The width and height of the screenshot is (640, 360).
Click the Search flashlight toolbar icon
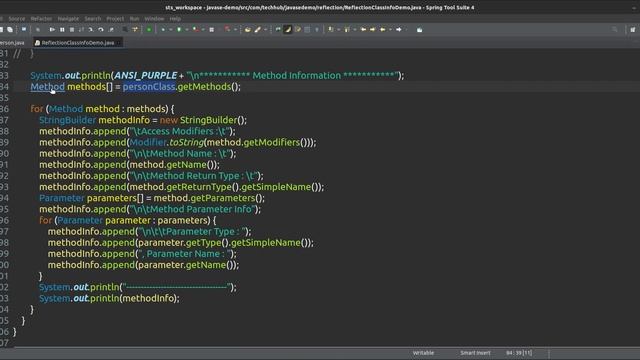[258, 29]
